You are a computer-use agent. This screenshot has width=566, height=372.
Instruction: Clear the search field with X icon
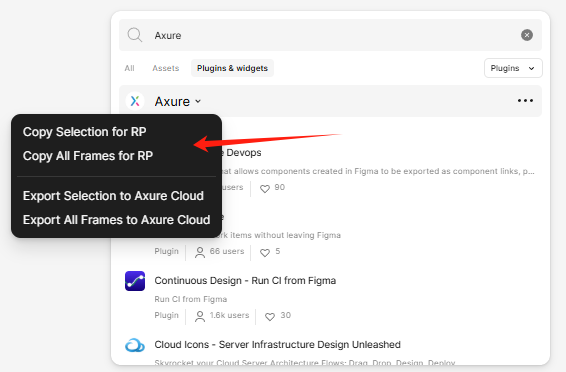[527, 35]
